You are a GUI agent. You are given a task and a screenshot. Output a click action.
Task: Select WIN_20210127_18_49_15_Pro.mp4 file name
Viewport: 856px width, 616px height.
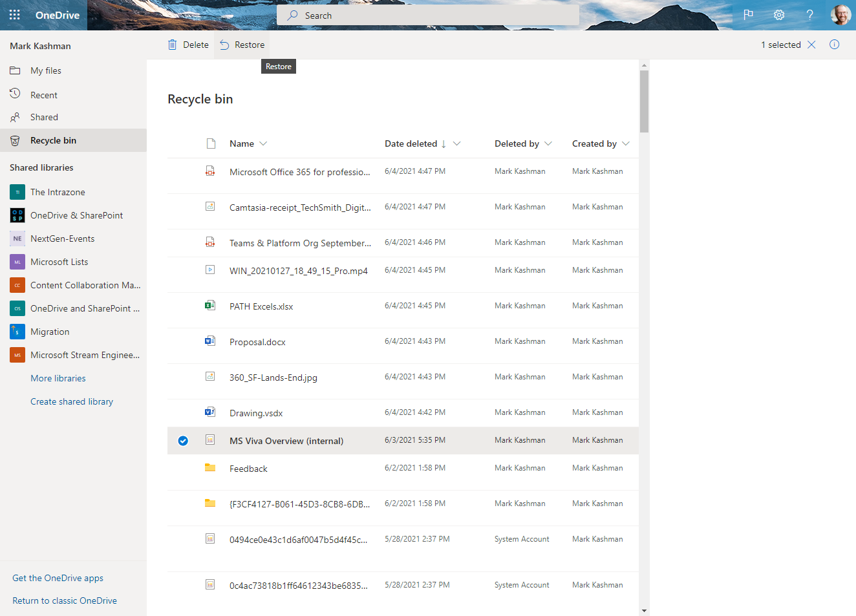point(299,271)
